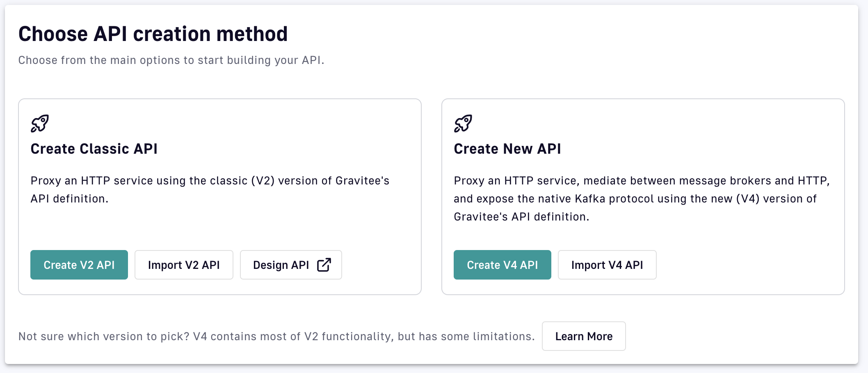Select the Import V2 API button
868x373 pixels.
(x=184, y=265)
